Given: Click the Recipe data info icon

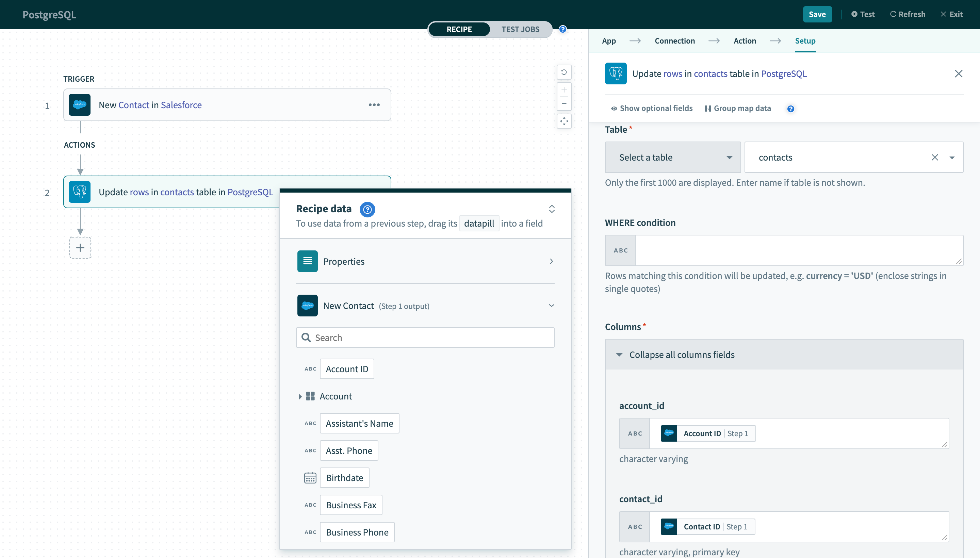Looking at the screenshot, I should click(x=367, y=208).
